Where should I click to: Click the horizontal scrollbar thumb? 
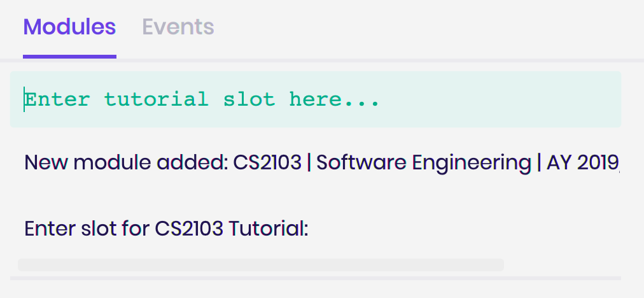pos(261,265)
